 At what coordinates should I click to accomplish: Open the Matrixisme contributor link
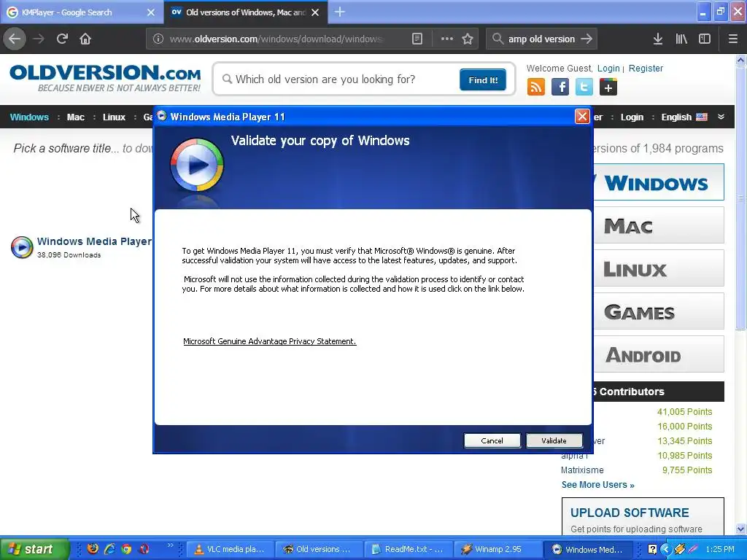pos(582,470)
